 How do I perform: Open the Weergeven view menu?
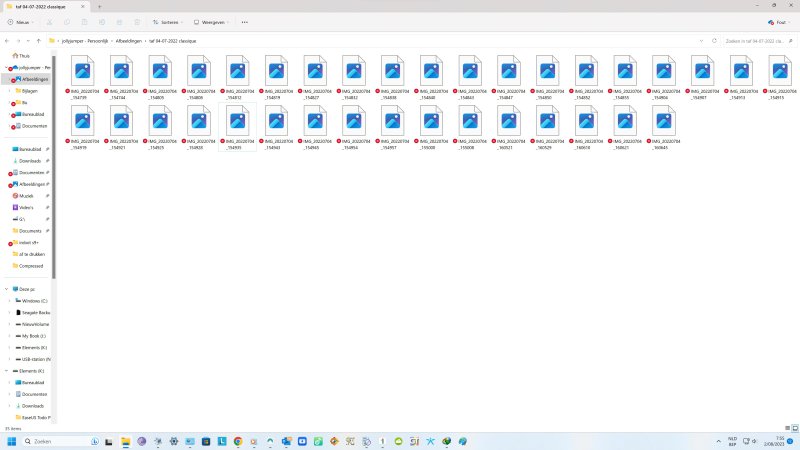coord(210,21)
